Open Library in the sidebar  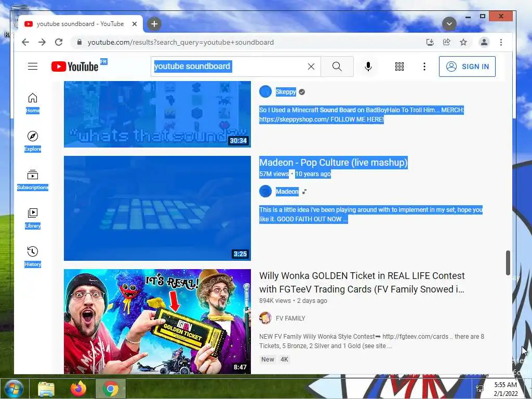33,218
